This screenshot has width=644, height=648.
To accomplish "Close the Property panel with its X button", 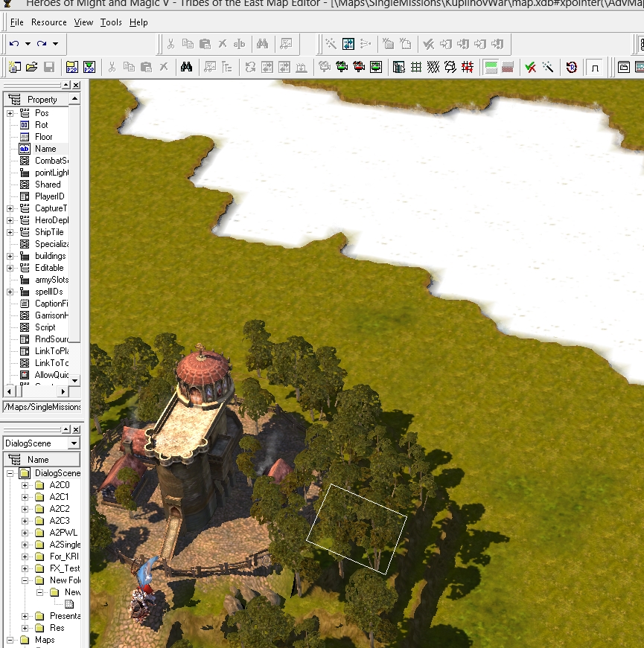I will pos(76,85).
